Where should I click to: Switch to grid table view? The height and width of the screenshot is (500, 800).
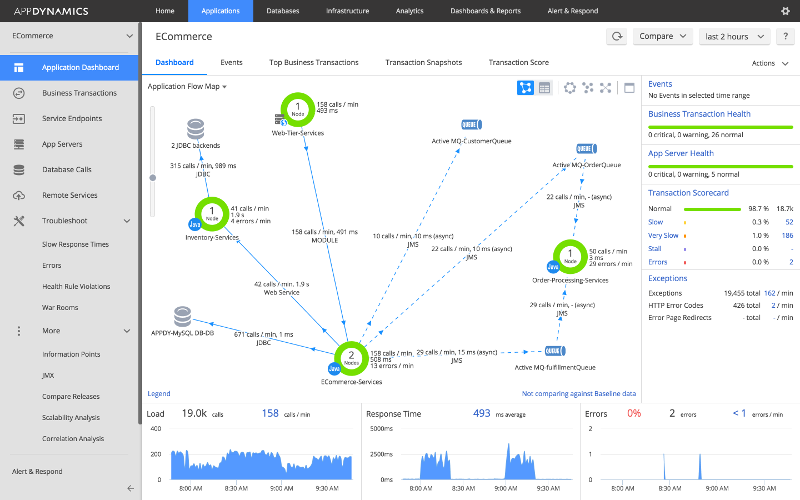click(544, 88)
